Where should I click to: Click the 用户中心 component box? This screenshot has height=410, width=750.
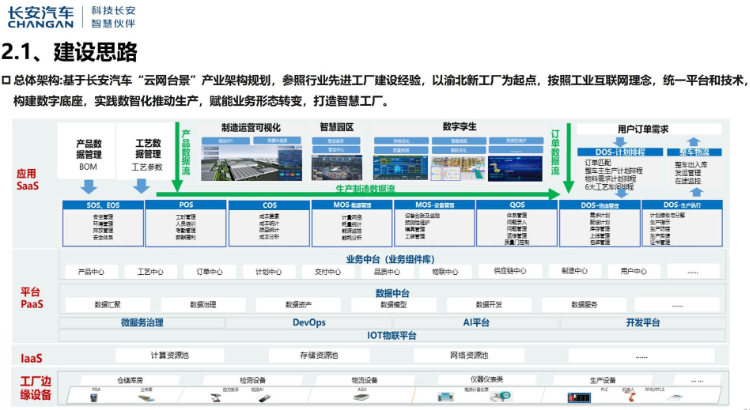[634, 271]
